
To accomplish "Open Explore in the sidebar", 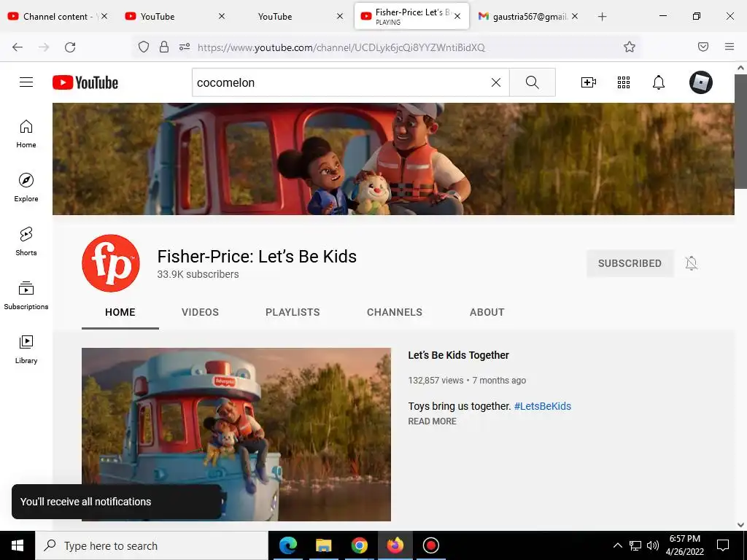I will click(26, 187).
